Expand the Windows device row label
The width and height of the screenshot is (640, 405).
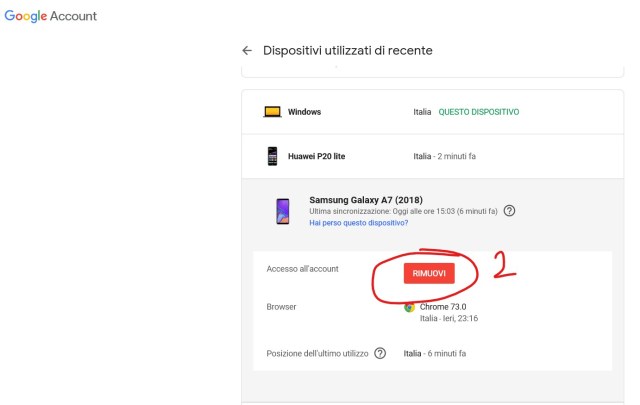(x=304, y=112)
